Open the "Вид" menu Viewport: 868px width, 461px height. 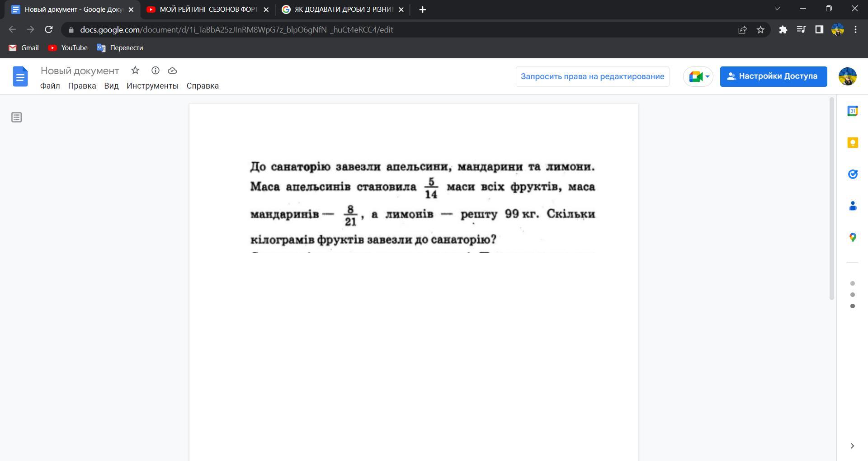click(111, 86)
